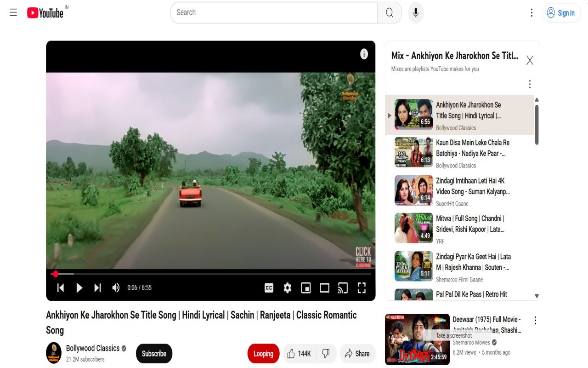Open Mitwa song thumbnail
This screenshot has width=588, height=368.
click(x=413, y=228)
